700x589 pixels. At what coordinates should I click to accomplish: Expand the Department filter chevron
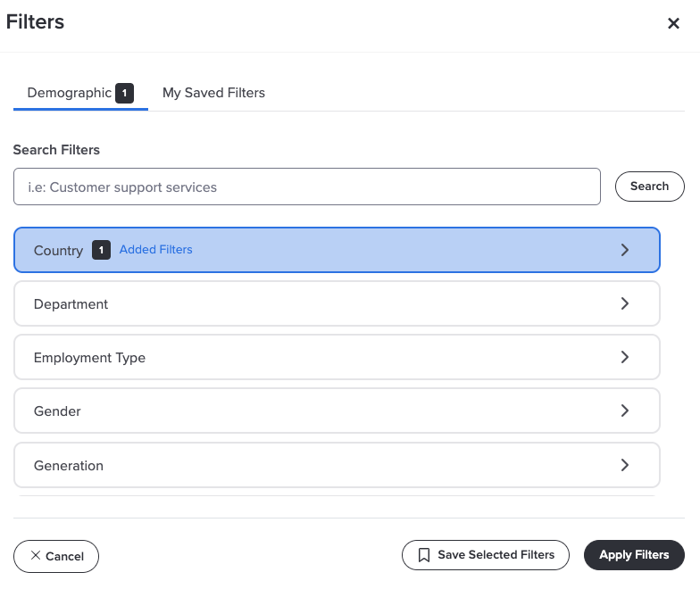[x=625, y=303]
